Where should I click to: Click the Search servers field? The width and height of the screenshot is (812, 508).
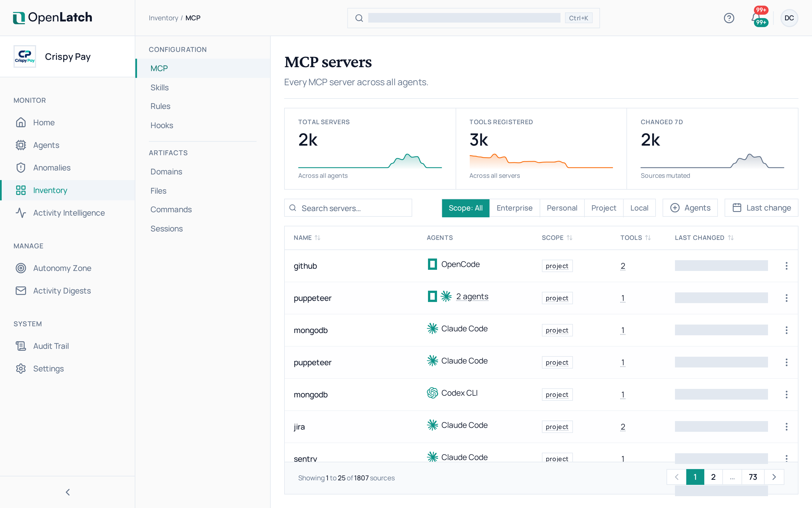point(348,208)
